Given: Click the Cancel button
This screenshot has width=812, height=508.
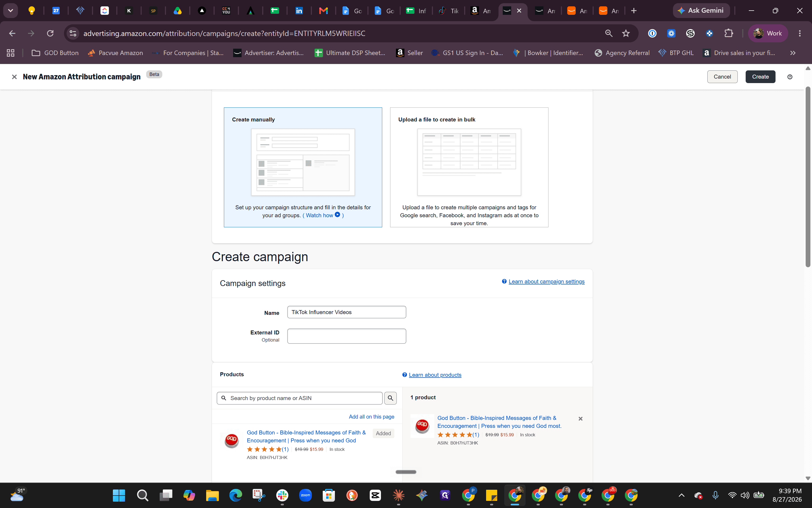Looking at the screenshot, I should (722, 77).
